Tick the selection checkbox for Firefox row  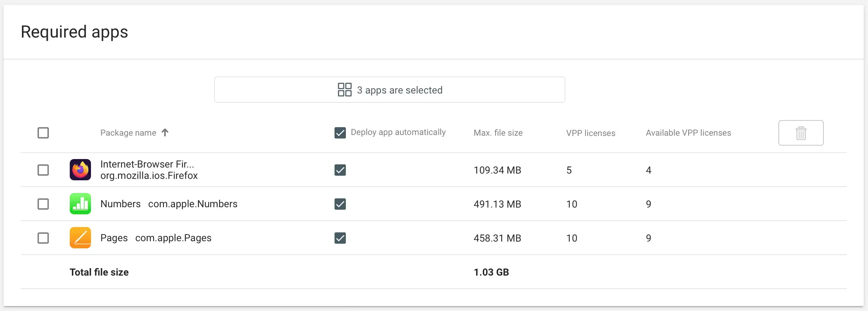(x=43, y=170)
